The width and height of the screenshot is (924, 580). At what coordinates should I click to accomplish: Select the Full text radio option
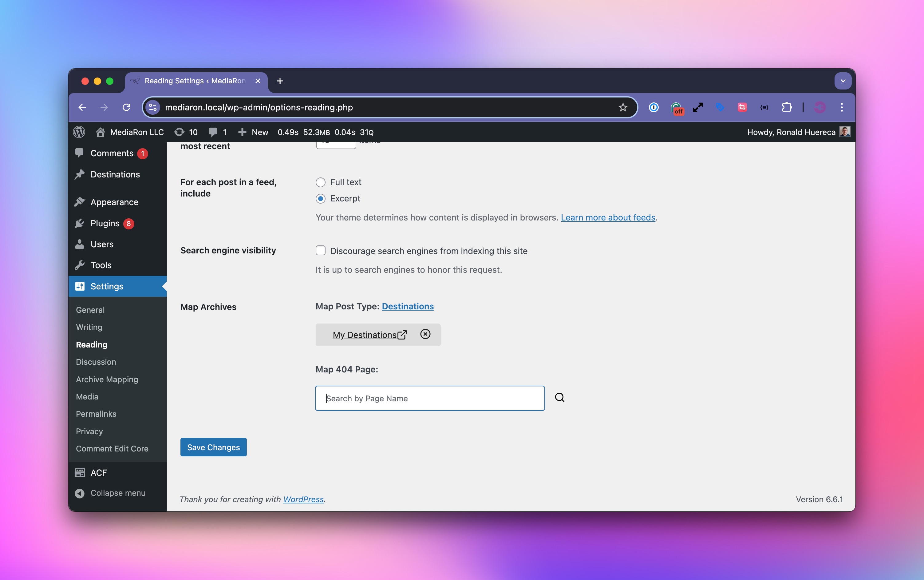321,182
